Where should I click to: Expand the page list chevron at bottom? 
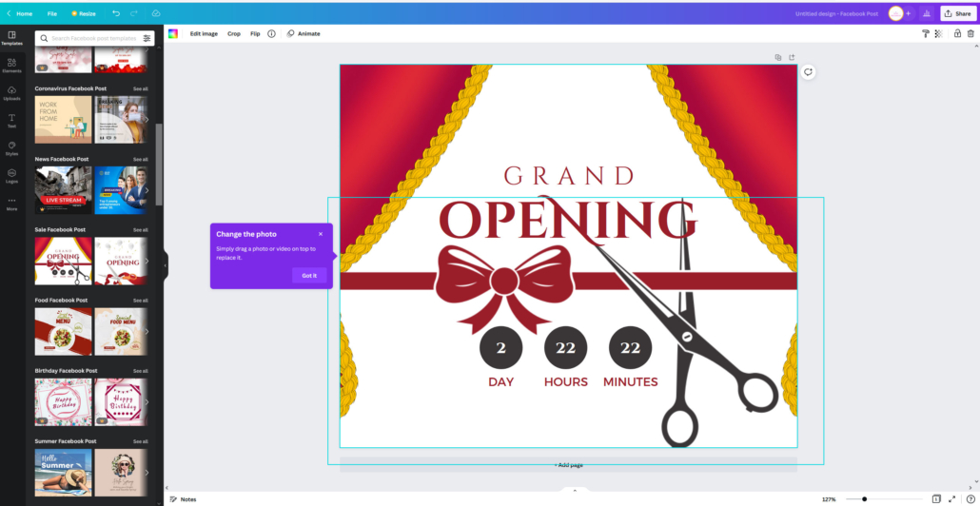tap(574, 490)
